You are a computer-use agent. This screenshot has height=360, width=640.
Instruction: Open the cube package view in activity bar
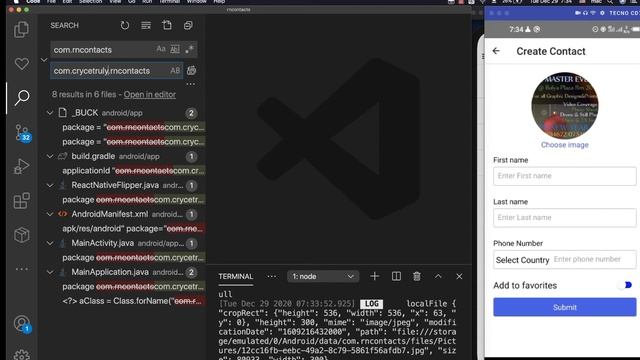(22, 235)
